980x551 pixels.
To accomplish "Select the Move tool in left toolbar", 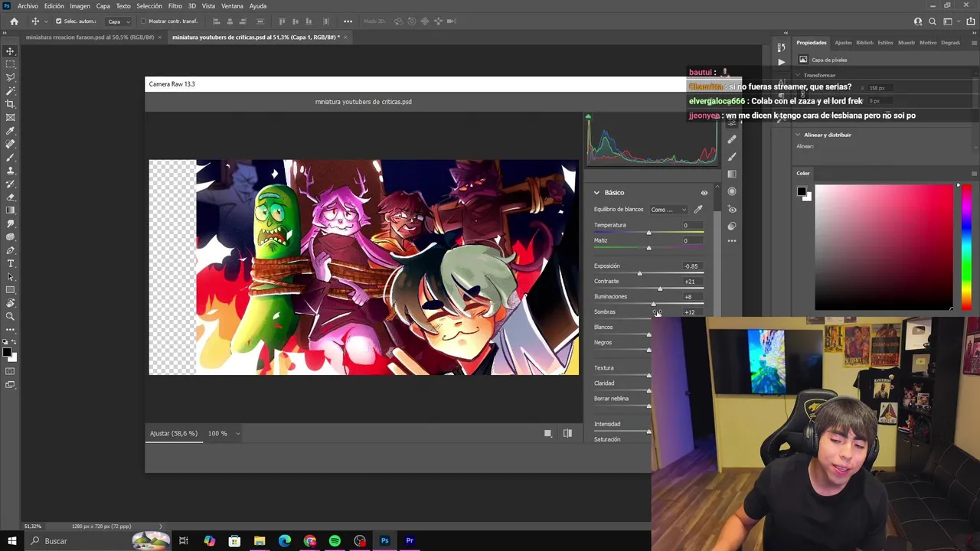I will pyautogui.click(x=11, y=51).
